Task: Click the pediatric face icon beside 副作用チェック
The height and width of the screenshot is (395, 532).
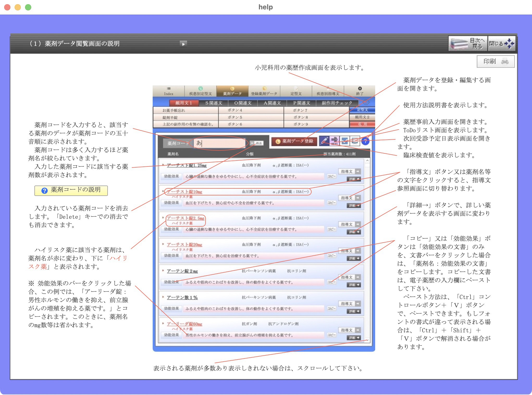Action: pyautogui.click(x=366, y=102)
